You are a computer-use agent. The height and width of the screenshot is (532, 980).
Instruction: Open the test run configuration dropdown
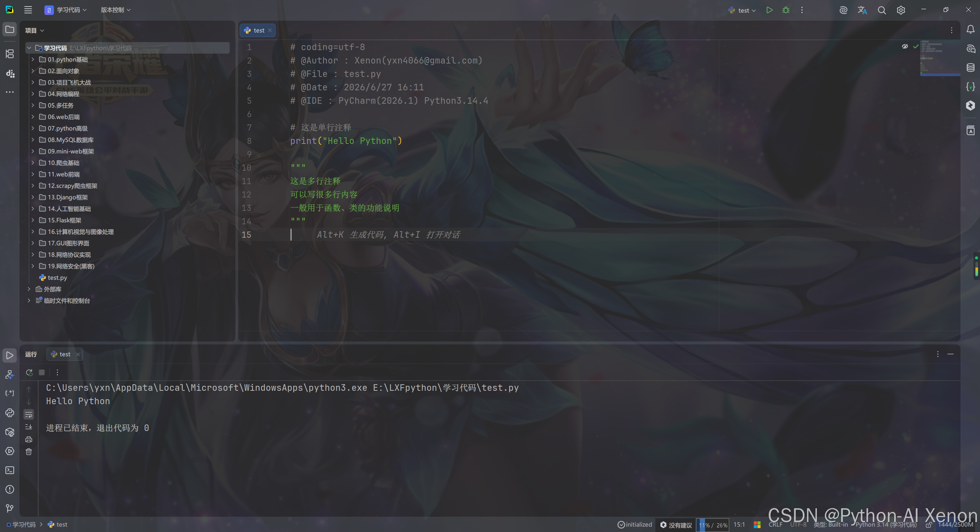coord(742,10)
